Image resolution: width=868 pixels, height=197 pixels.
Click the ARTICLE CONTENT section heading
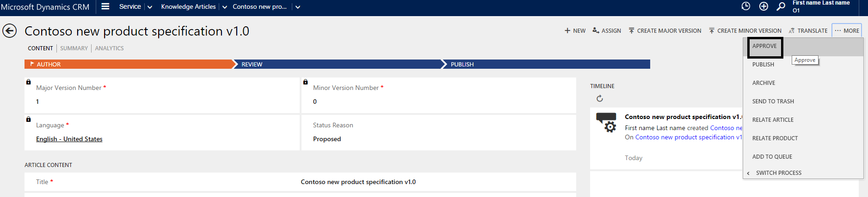[x=48, y=165]
